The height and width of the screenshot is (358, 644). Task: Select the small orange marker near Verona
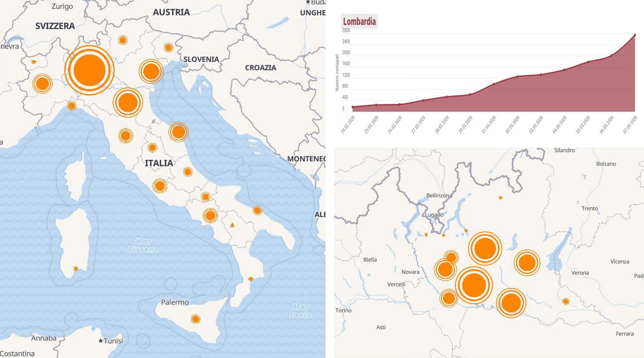[566, 301]
